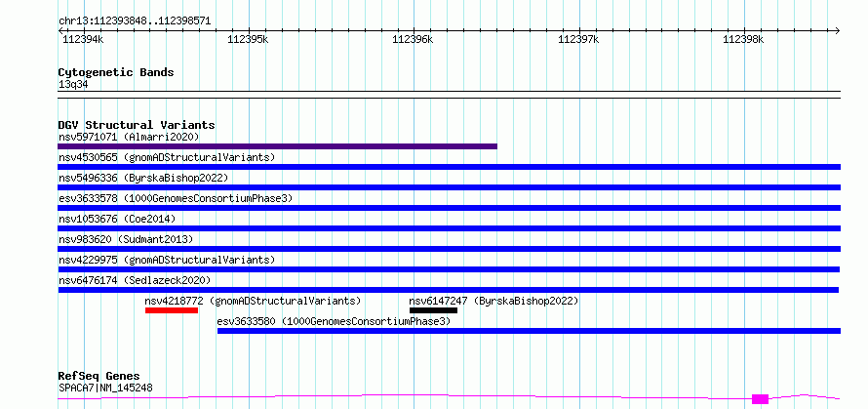This screenshot has width=868, height=409.
Task: Click the 112396k ruler label
Action: [413, 39]
